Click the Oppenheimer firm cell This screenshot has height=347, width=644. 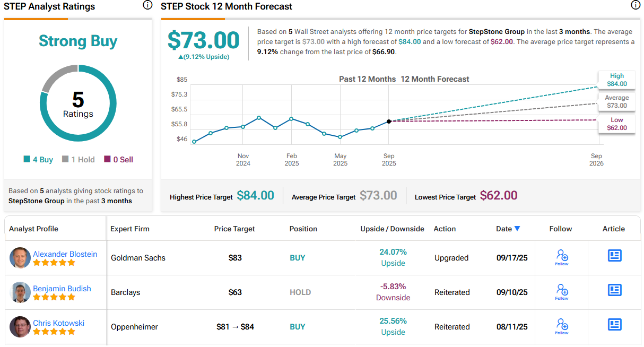(134, 327)
